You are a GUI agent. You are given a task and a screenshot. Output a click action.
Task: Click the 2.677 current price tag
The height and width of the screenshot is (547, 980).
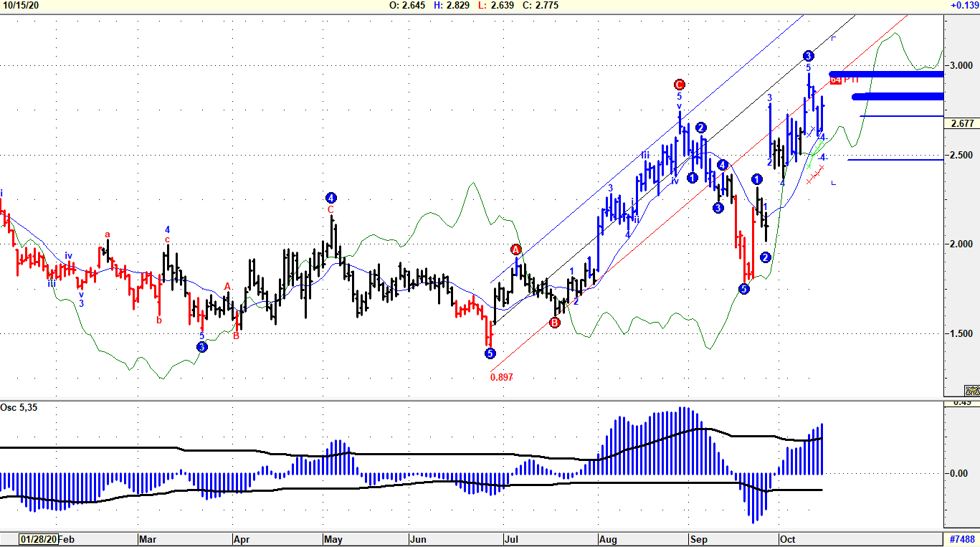pyautogui.click(x=961, y=124)
